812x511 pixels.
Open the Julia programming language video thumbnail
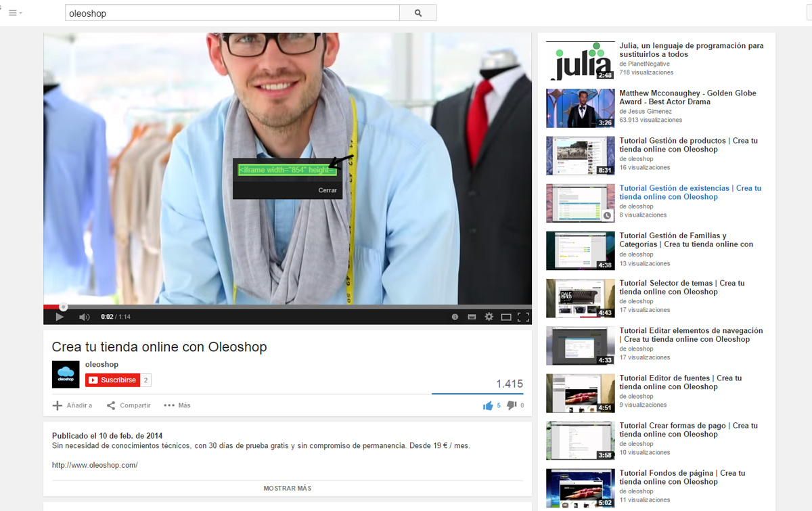click(x=580, y=61)
